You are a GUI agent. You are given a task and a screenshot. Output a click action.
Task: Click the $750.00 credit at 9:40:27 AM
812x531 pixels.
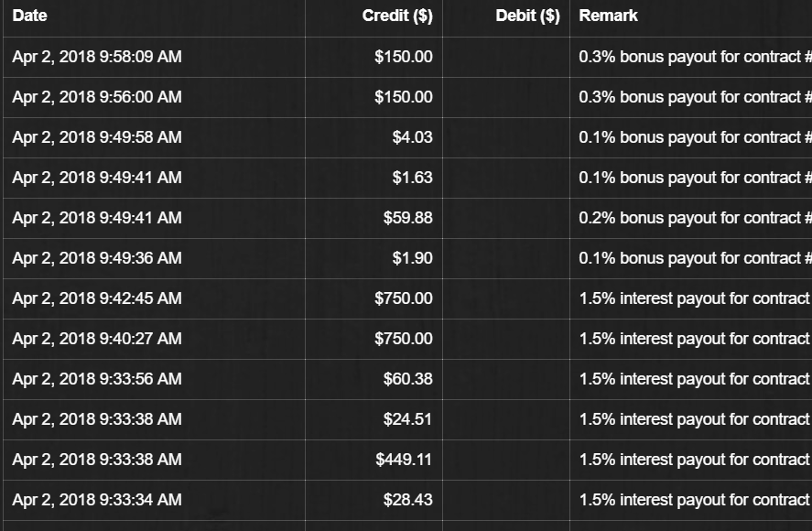click(x=404, y=339)
